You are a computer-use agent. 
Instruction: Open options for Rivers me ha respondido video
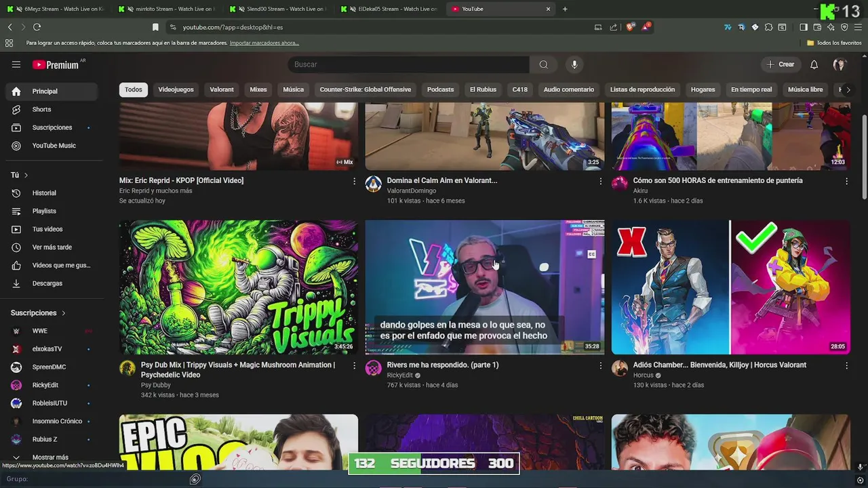point(600,365)
